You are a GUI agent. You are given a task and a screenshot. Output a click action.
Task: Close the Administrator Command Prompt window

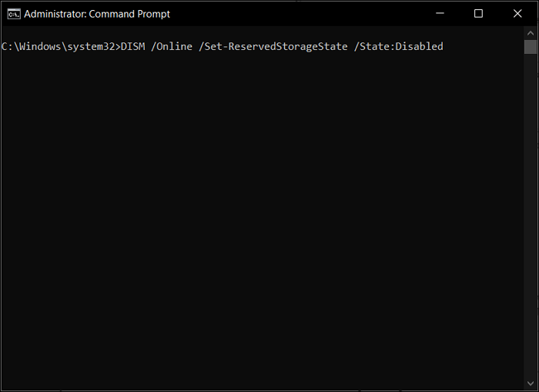click(x=517, y=13)
